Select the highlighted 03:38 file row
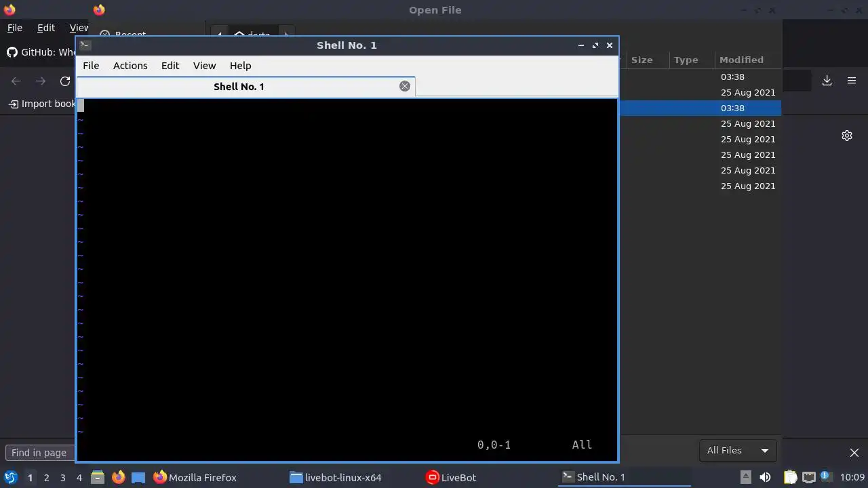The image size is (868, 488). click(700, 108)
